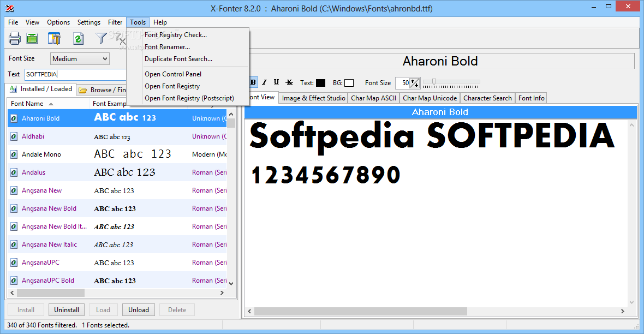Click the font icon beside Andalus

(x=14, y=172)
